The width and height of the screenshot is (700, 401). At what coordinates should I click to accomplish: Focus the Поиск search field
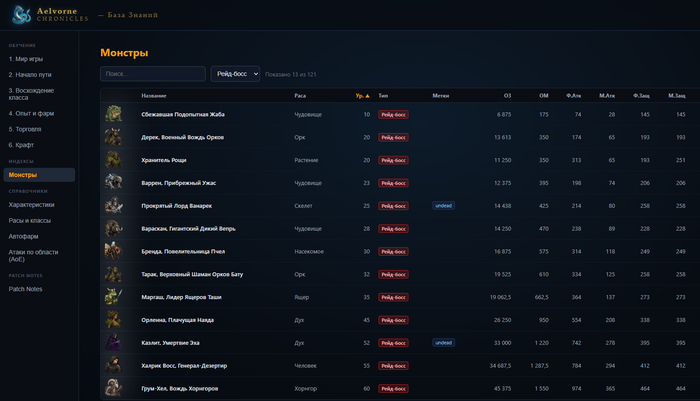(153, 74)
